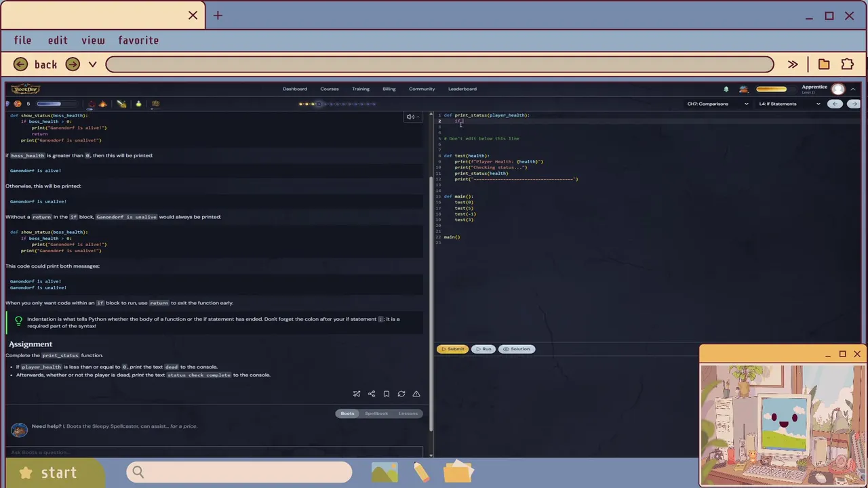Click the crossed-arrows shuffle icon below assignment
Image resolution: width=868 pixels, height=488 pixels.
click(357, 394)
